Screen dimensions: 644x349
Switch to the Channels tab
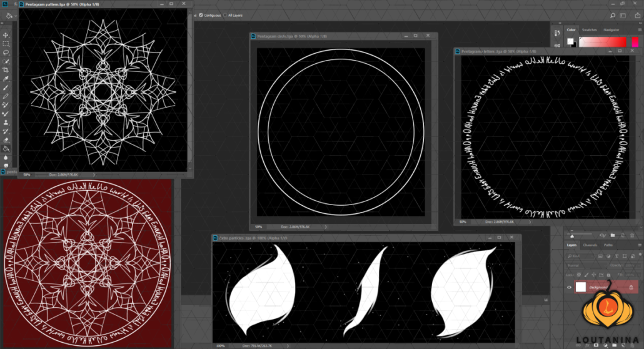pos(590,245)
